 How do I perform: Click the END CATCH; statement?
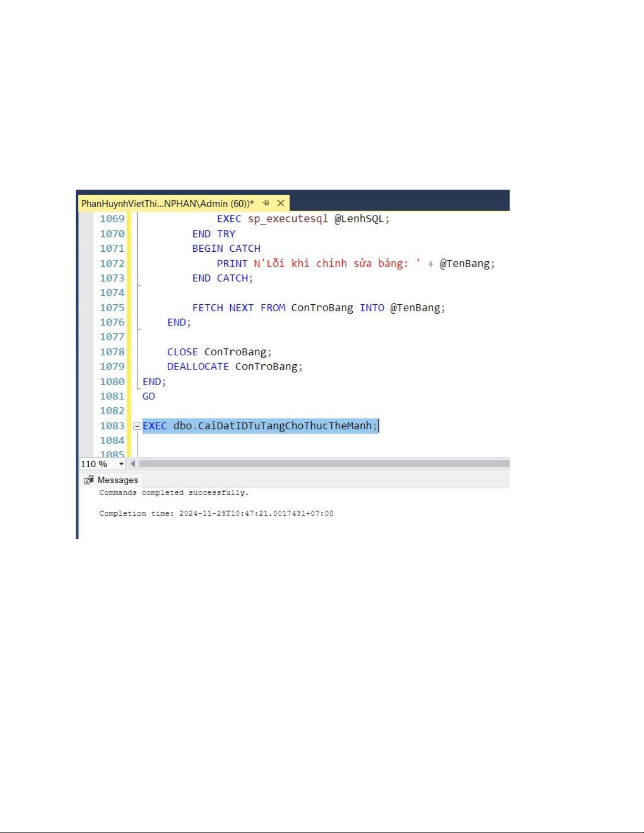(222, 278)
